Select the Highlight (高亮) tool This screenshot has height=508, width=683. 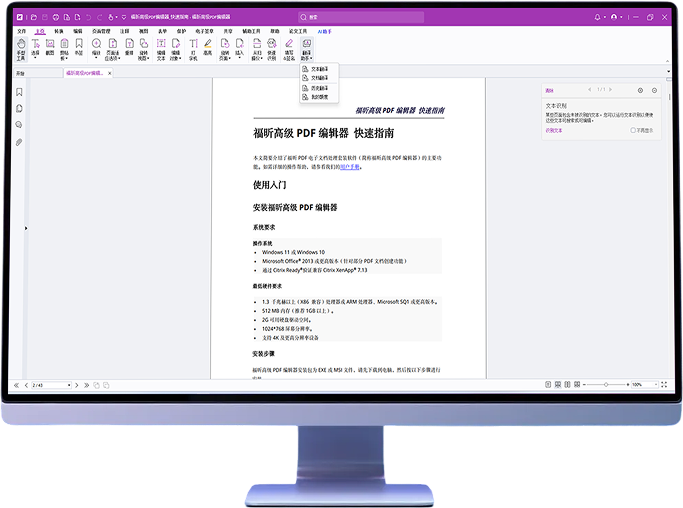point(208,47)
